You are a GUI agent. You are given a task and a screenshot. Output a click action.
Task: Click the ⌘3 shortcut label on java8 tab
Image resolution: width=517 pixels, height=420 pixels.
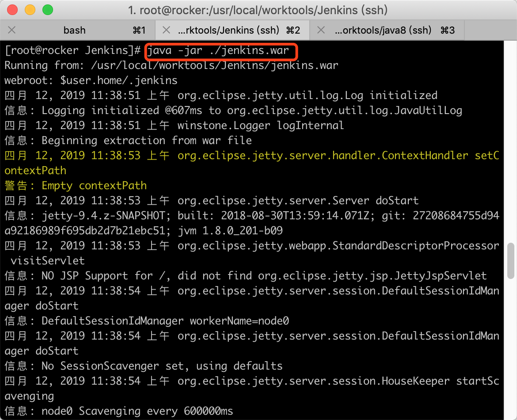(x=448, y=31)
